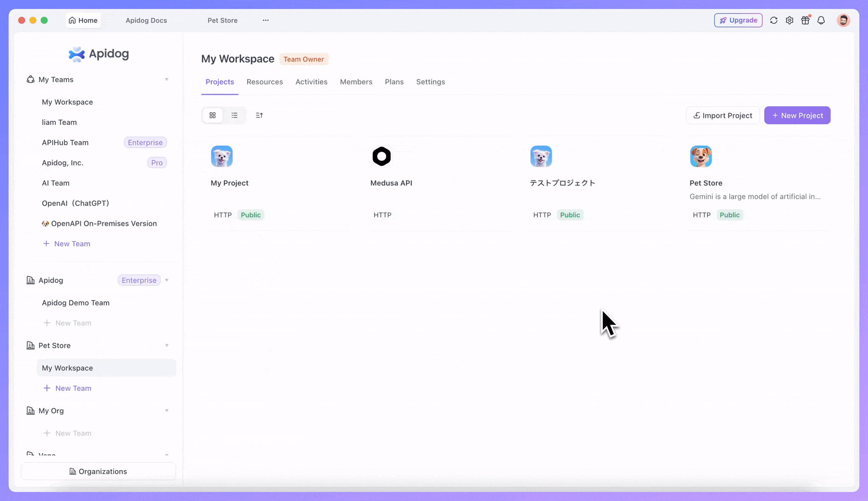
Task: Click the three-dots more tabs icon
Action: tap(266, 20)
